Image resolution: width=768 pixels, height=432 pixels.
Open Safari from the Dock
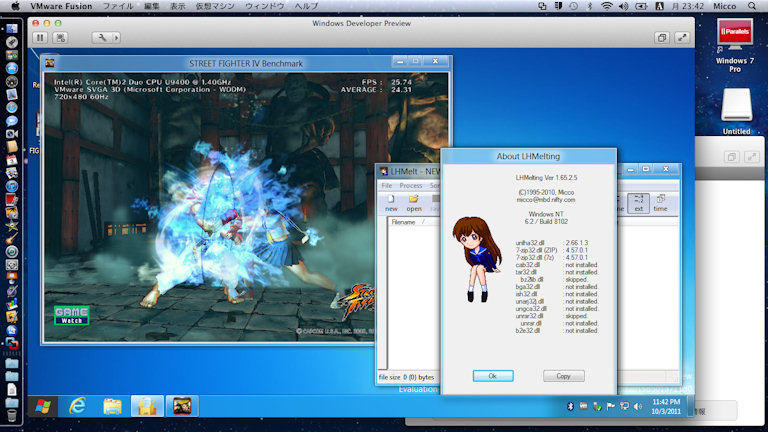point(12,107)
